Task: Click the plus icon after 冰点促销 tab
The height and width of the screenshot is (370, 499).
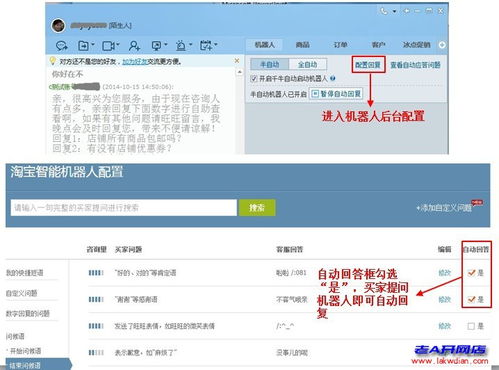Action: [442, 45]
